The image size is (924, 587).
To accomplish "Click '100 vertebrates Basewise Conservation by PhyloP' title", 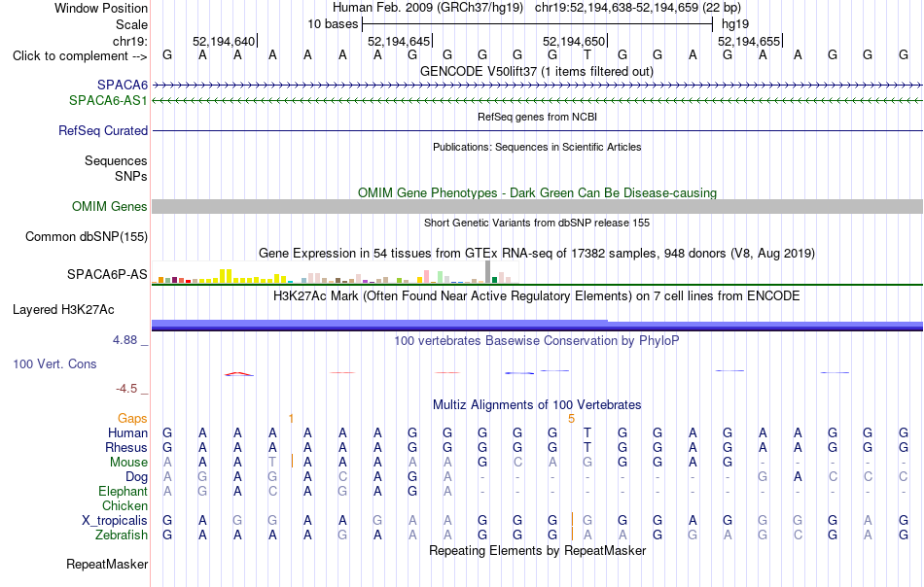I will click(536, 340).
